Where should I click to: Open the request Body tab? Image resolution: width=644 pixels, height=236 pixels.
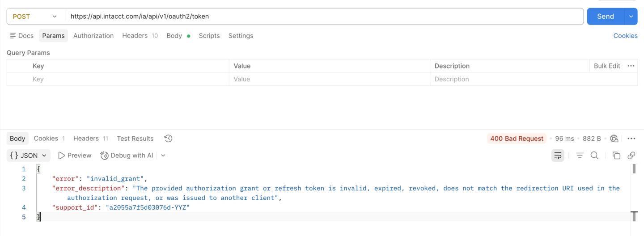(178, 36)
